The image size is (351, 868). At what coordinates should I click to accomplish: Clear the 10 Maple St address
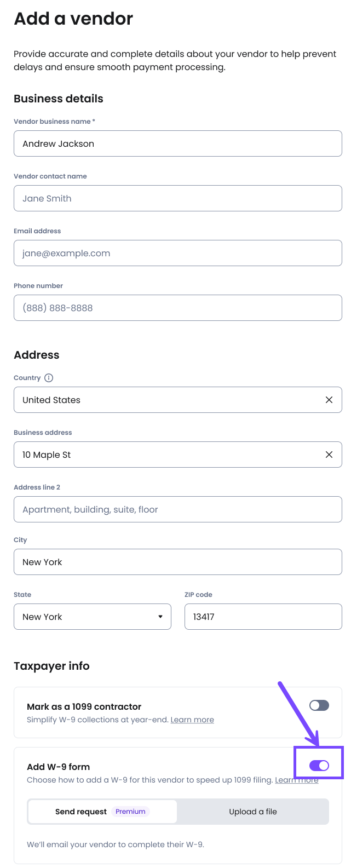click(329, 455)
